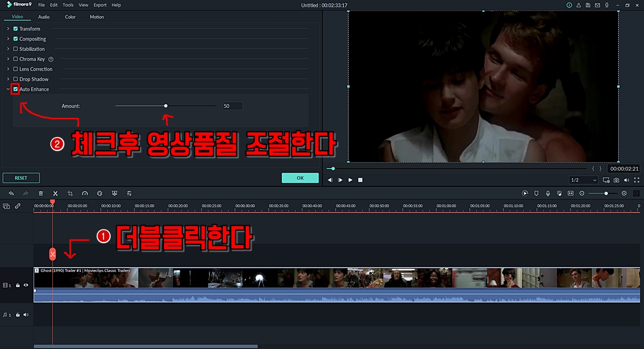Uncheck the Compositing checkbox
Screen dimensions: 644x349
click(16, 39)
